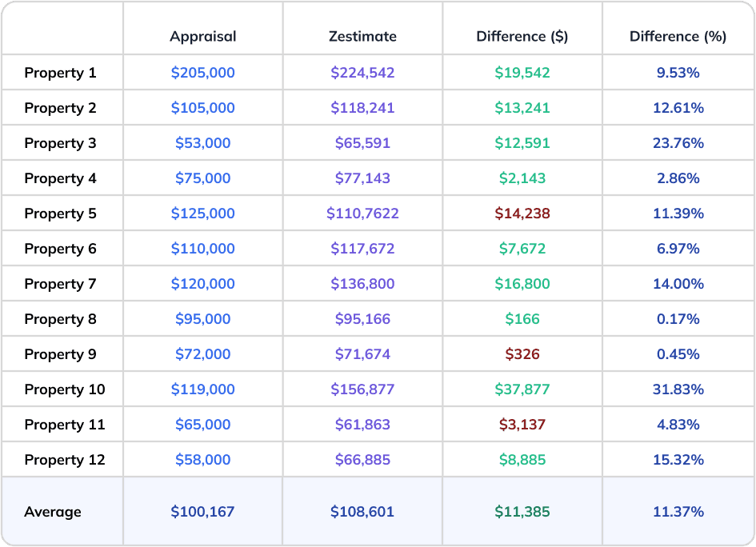Select the Property 12 row label
The image size is (756, 547).
click(63, 459)
